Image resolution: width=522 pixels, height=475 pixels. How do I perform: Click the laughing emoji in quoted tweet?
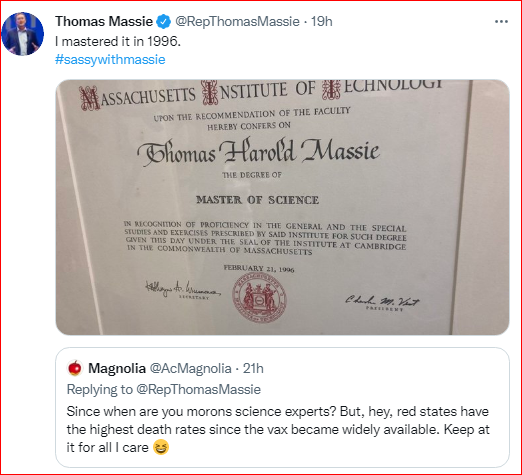161,447
